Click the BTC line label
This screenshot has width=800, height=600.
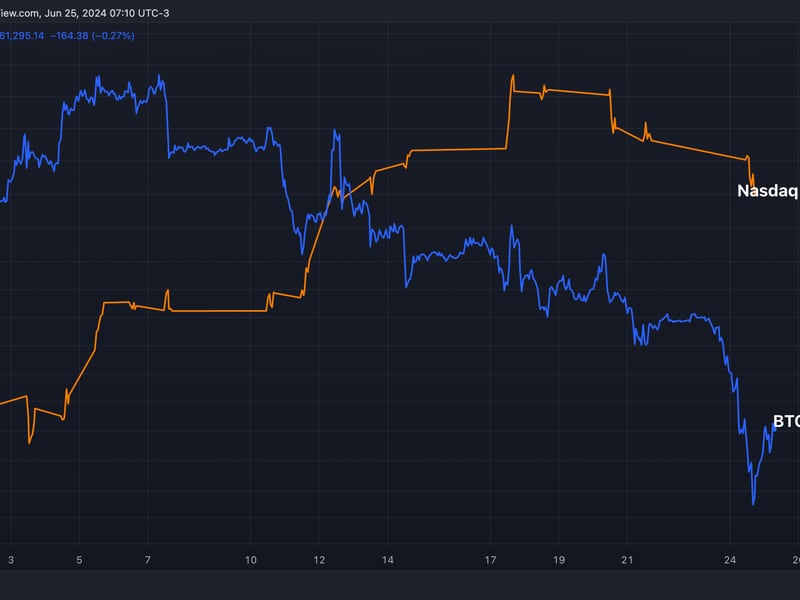coord(786,422)
